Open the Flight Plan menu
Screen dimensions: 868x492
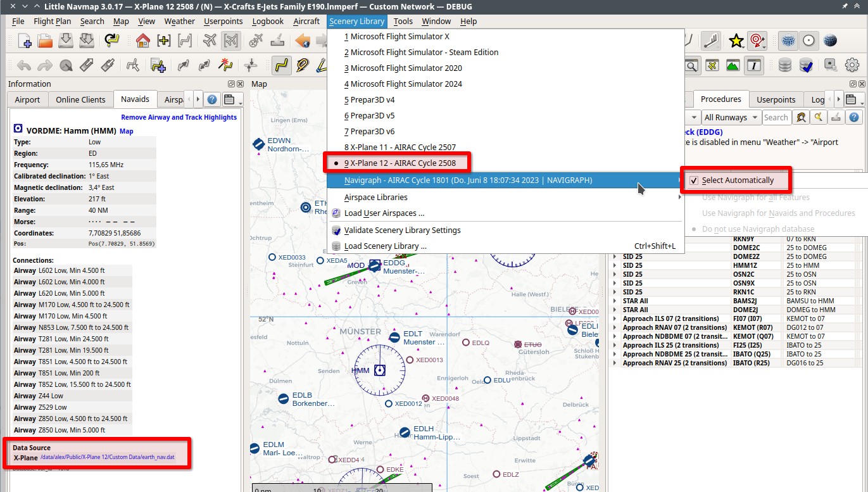(53, 21)
